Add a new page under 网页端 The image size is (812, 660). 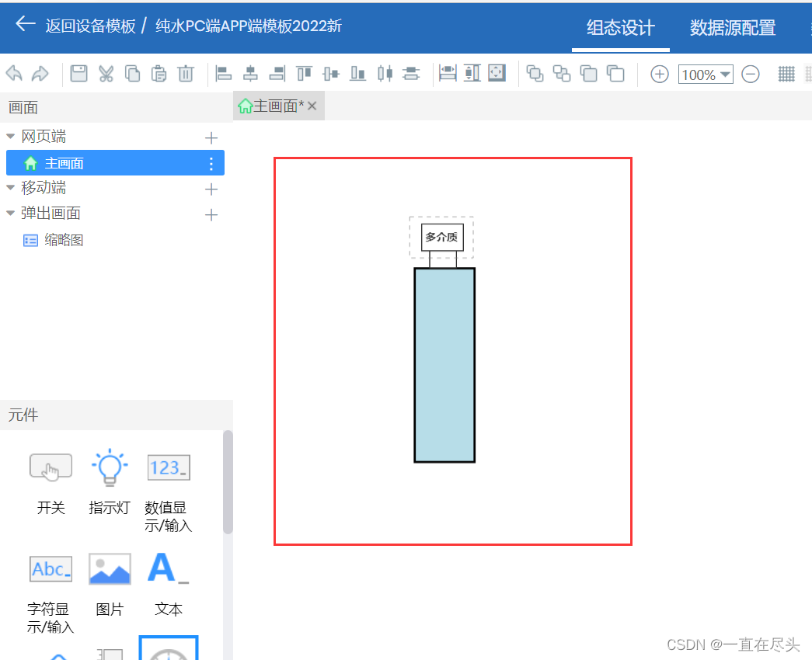click(211, 137)
